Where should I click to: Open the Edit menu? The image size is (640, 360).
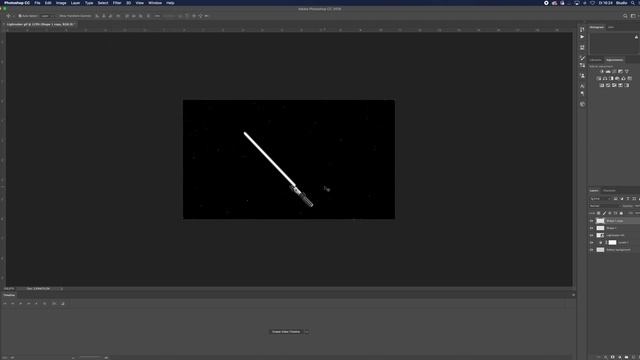[48, 3]
